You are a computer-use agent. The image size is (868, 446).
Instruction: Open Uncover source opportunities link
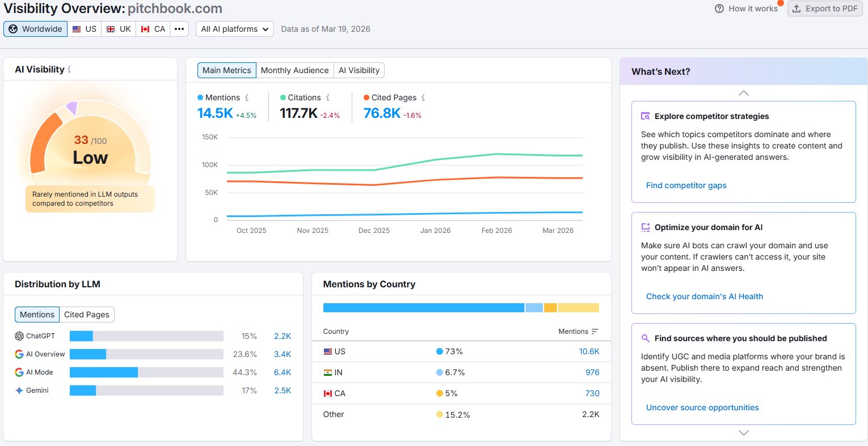click(x=702, y=407)
